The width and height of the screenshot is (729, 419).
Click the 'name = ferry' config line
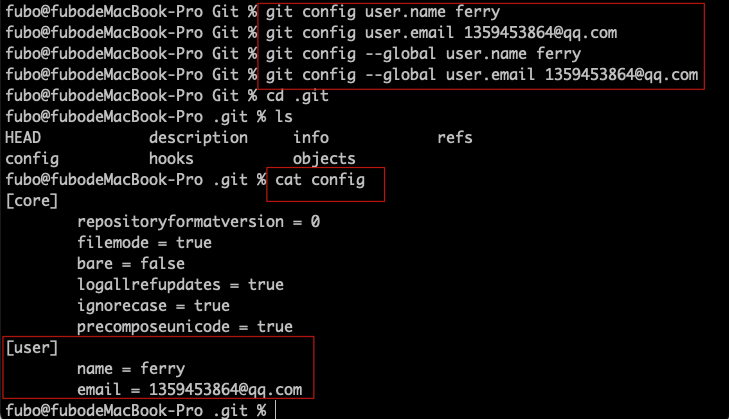point(130,368)
